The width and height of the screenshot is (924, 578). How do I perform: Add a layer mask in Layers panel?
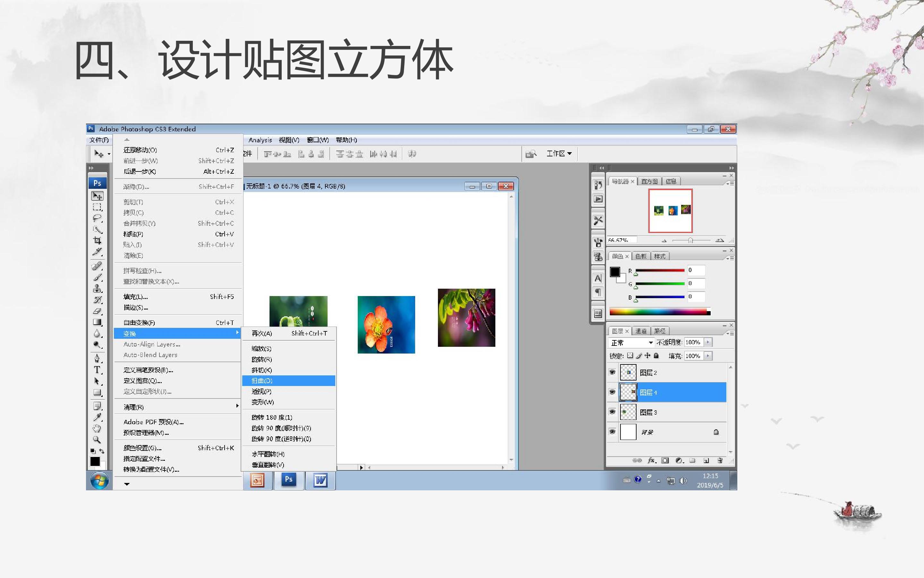(665, 460)
